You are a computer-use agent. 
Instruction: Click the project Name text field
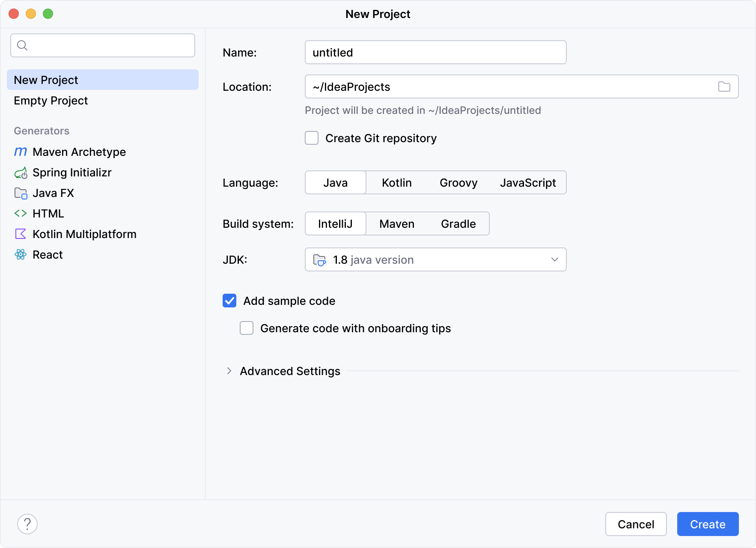tap(435, 53)
